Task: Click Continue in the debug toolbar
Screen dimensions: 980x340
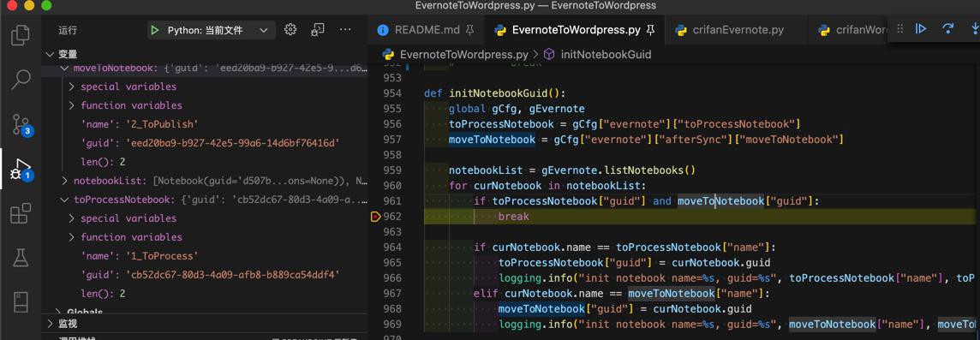Action: tap(921, 29)
